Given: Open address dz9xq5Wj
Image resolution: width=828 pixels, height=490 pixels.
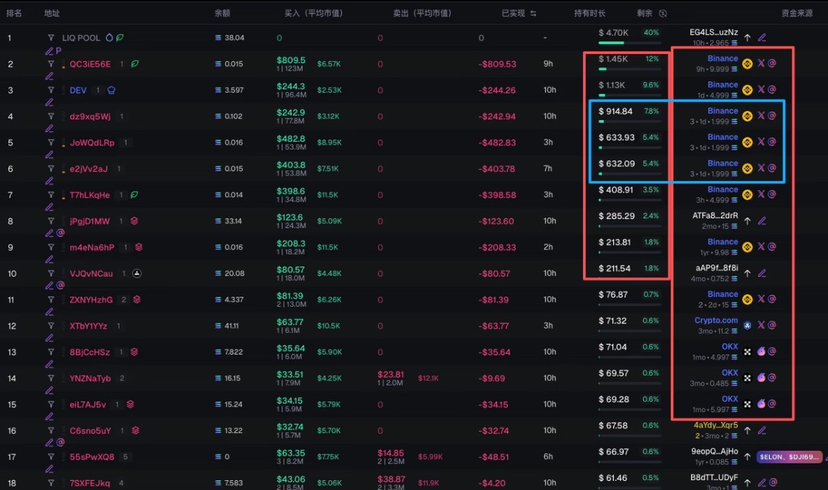Looking at the screenshot, I should (90, 116).
